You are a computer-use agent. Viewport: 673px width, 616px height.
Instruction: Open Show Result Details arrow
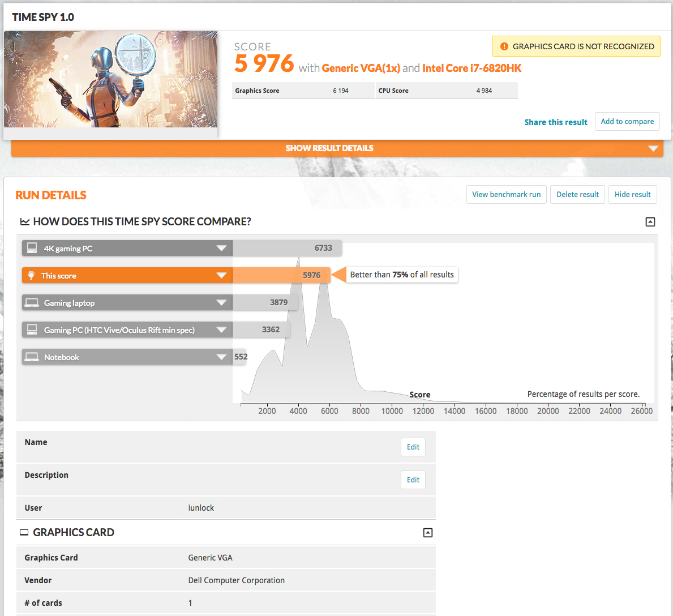click(653, 148)
